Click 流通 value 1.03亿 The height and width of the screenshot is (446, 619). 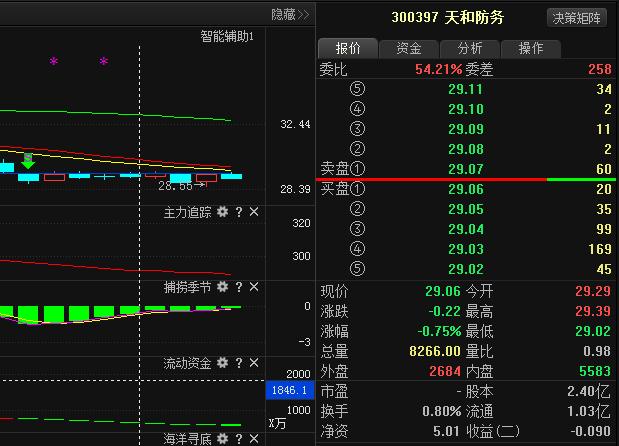click(589, 412)
